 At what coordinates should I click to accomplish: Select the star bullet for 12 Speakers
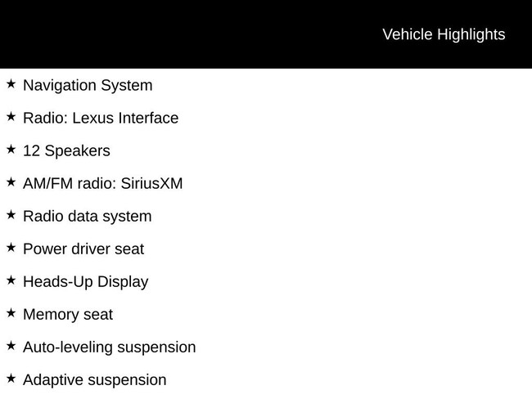[x=11, y=149]
